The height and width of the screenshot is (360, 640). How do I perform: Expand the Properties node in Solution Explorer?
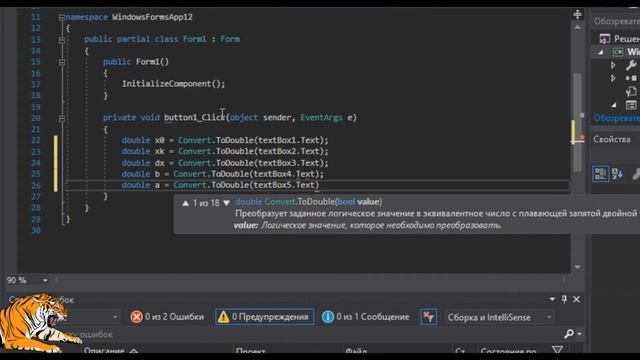click(x=613, y=65)
